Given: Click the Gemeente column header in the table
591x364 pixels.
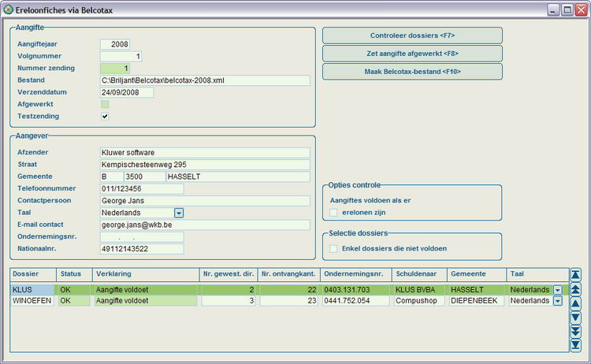Looking at the screenshot, I should (477, 274).
